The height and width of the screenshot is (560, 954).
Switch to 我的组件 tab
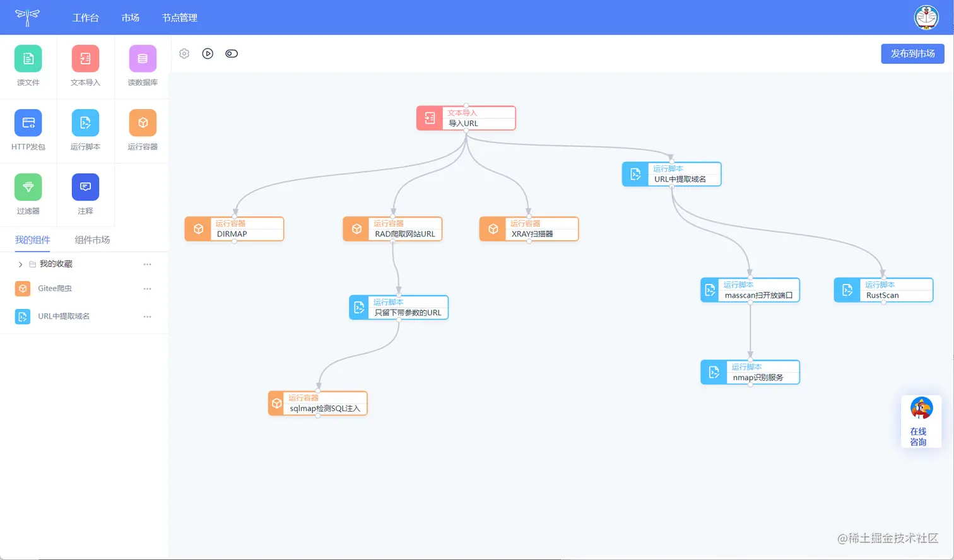[32, 240]
